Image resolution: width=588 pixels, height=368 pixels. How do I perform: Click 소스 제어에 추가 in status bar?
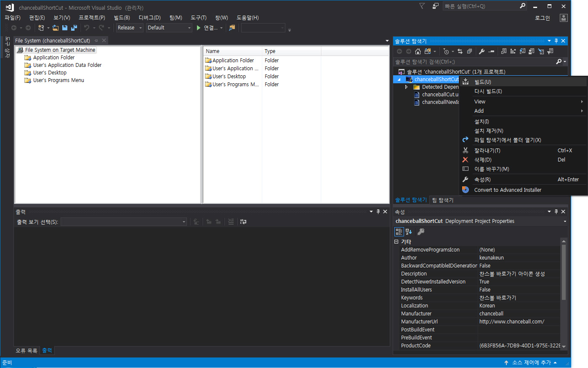(531, 363)
